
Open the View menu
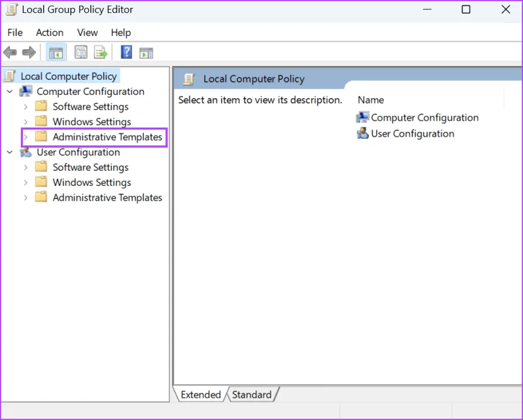click(x=88, y=33)
